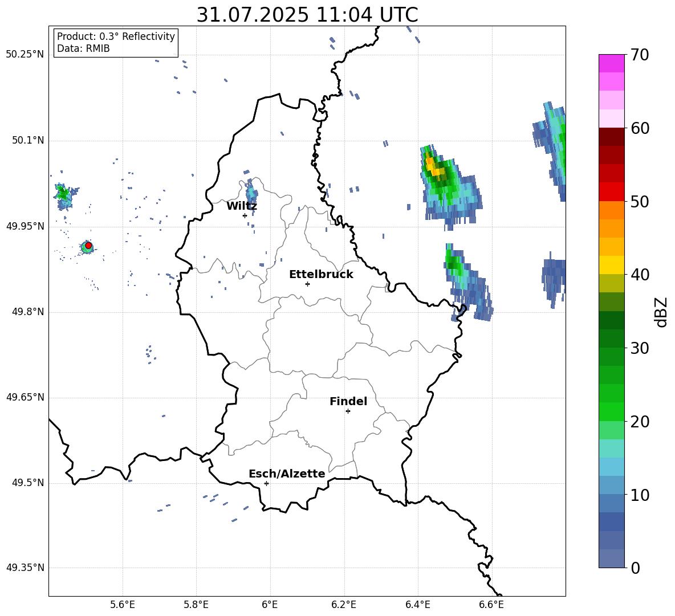Click the 6°E longitude label
Screen dimensions: 675x616
point(270,605)
